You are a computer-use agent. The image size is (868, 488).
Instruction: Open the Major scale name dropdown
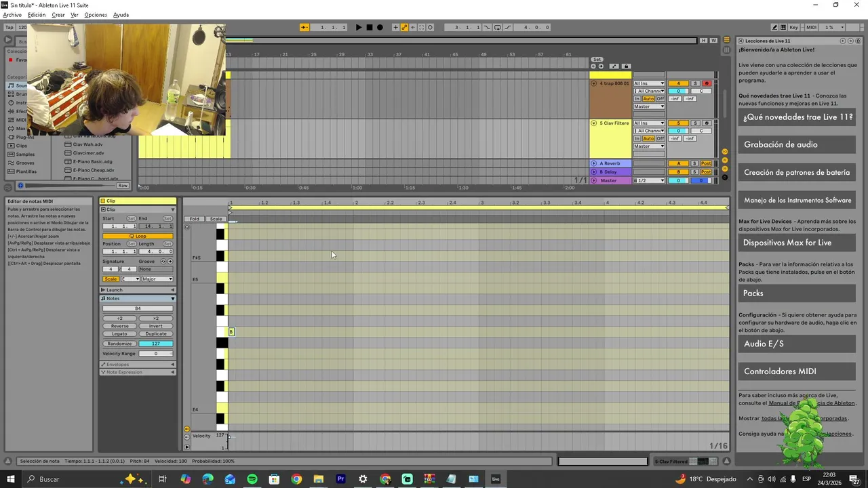click(x=157, y=279)
